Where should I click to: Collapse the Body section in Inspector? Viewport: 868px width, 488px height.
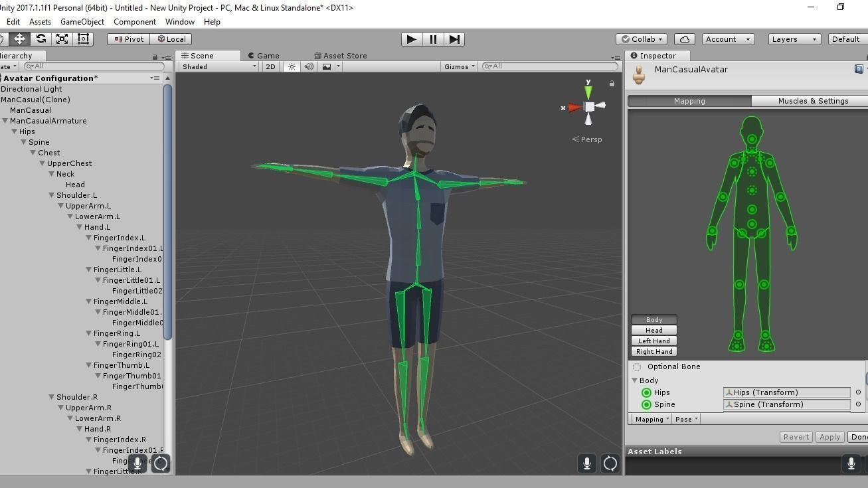634,380
